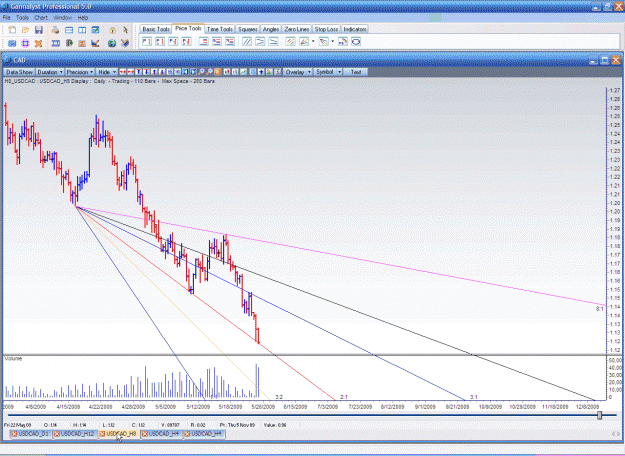
Task: Click the green line chart icon
Action: (x=243, y=72)
